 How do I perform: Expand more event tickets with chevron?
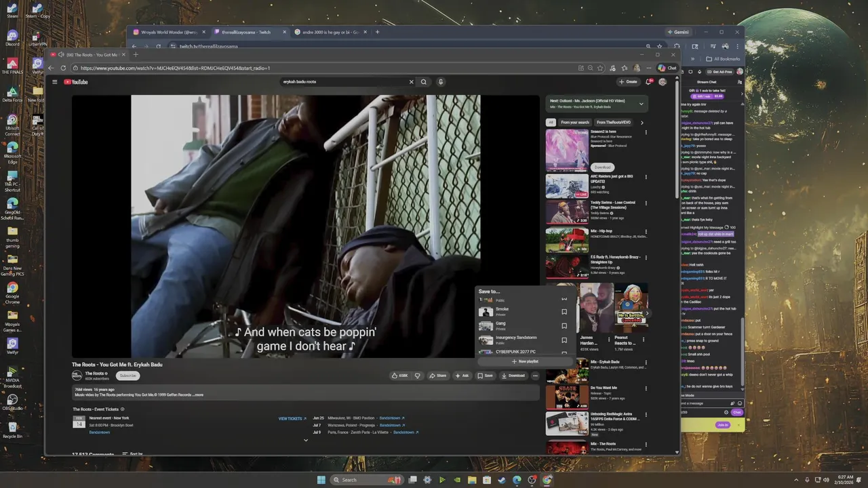306,440
